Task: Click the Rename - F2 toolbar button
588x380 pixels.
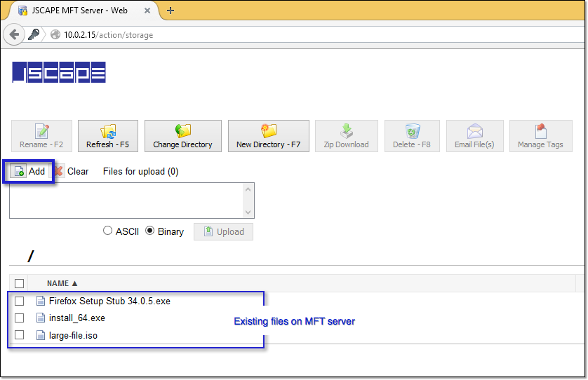Action: [41, 136]
